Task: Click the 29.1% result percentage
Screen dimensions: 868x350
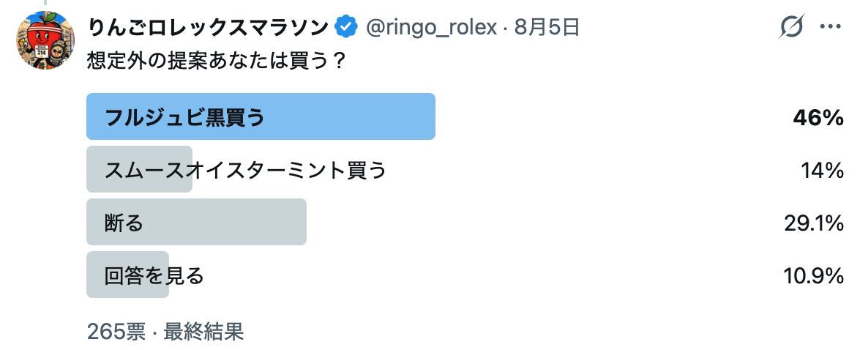Action: [x=813, y=223]
